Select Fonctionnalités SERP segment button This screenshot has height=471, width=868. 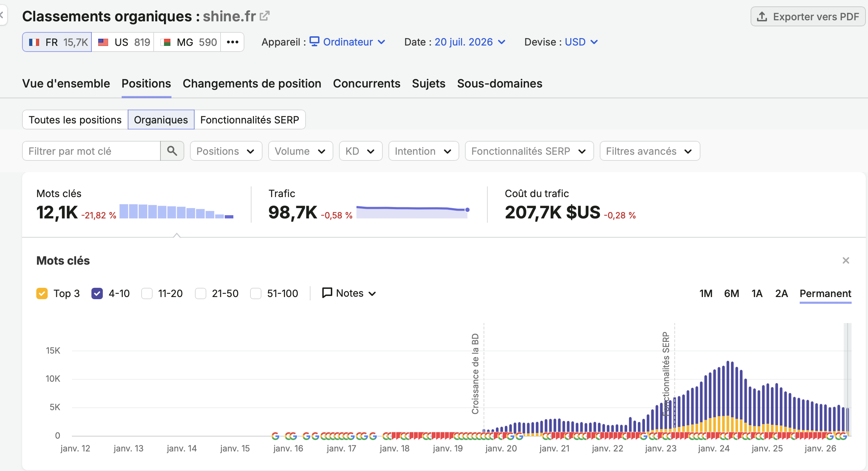[x=250, y=120]
